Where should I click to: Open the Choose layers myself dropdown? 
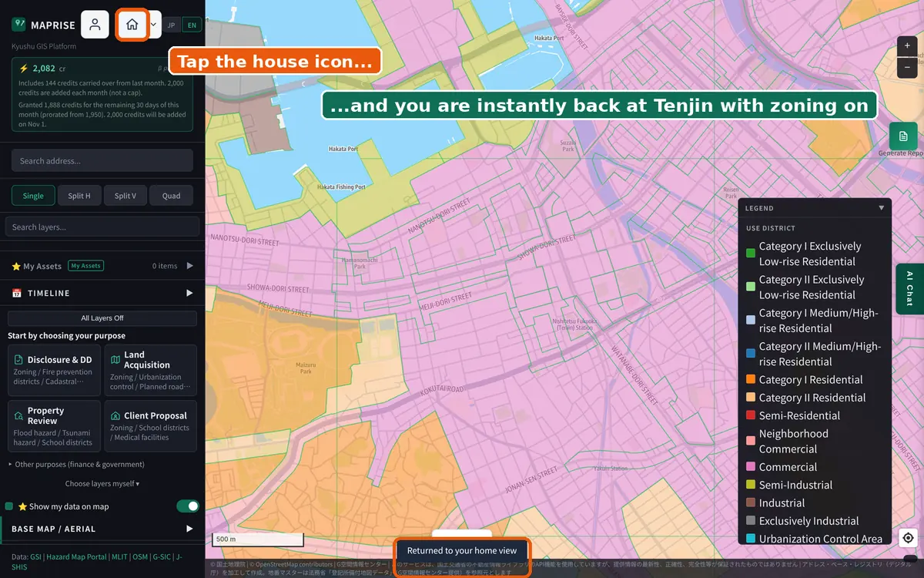coord(102,484)
